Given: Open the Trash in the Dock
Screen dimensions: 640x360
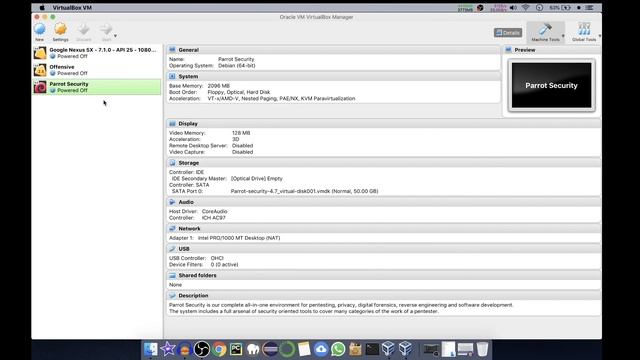Looking at the screenshot, I should coord(482,349).
